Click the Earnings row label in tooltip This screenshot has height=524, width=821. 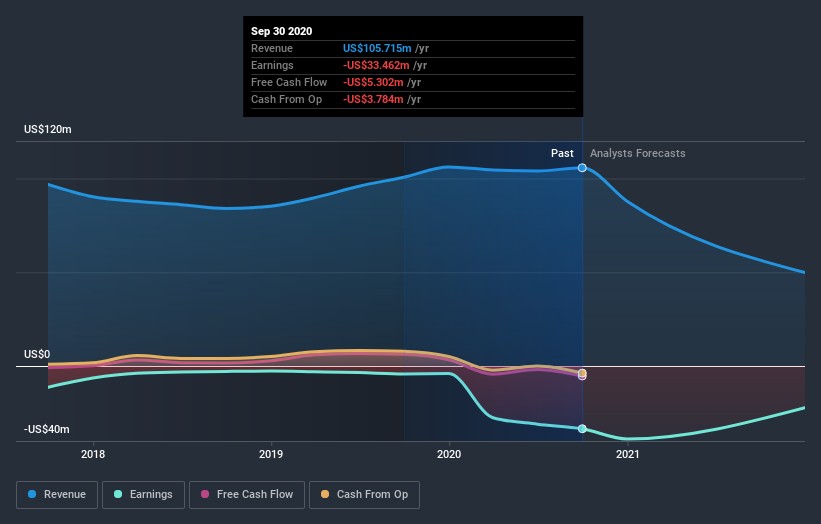pos(272,65)
